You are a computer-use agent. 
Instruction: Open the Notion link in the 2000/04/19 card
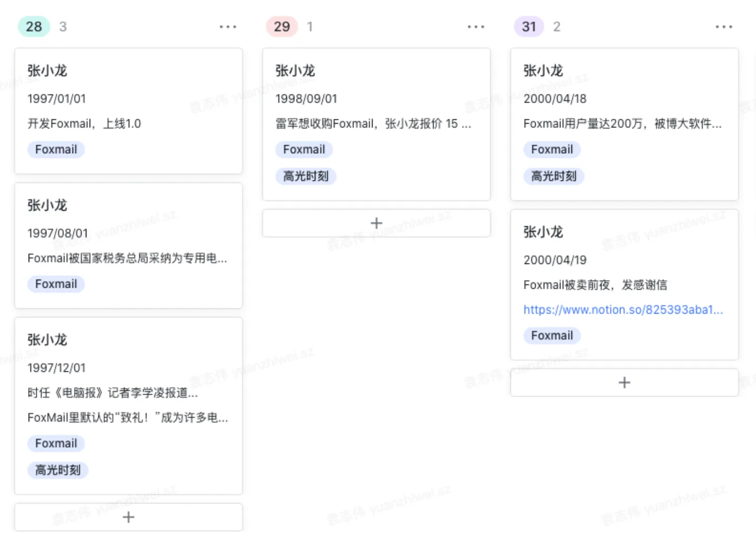pos(623,310)
